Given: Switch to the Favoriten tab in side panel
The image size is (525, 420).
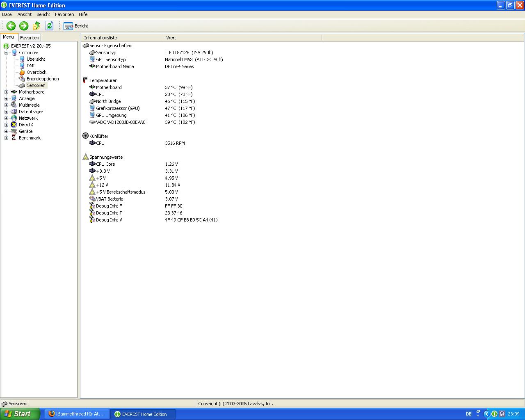Looking at the screenshot, I should pyautogui.click(x=30, y=38).
